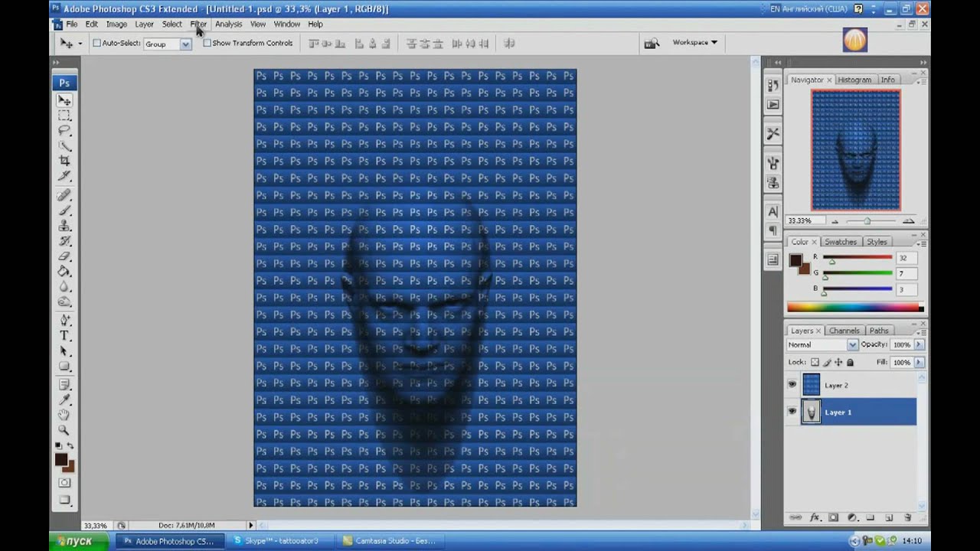Select the Pen tool
The image size is (980, 551).
64,321
